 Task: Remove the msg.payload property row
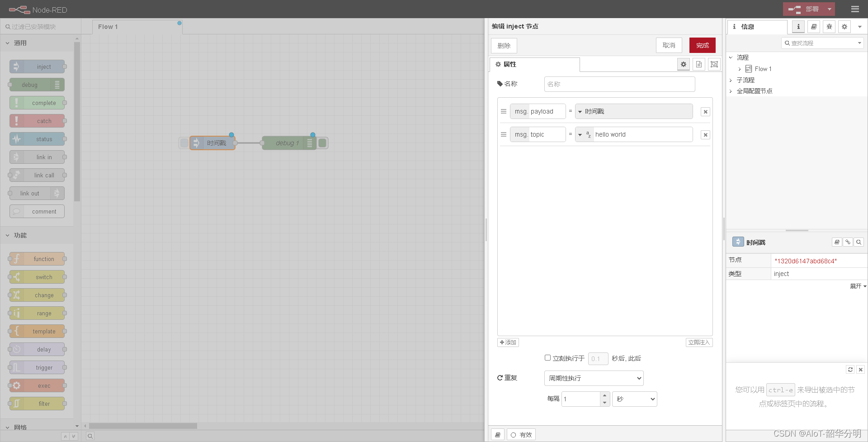tap(705, 112)
